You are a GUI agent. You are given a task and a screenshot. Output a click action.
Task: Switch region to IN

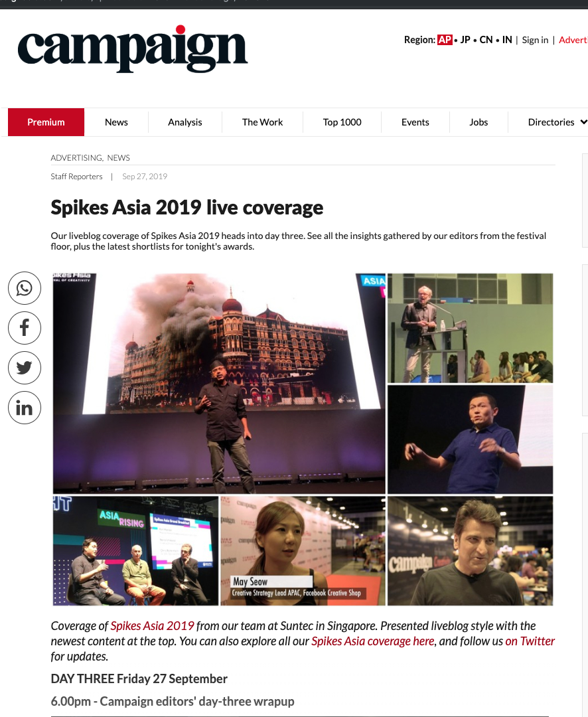(x=506, y=40)
